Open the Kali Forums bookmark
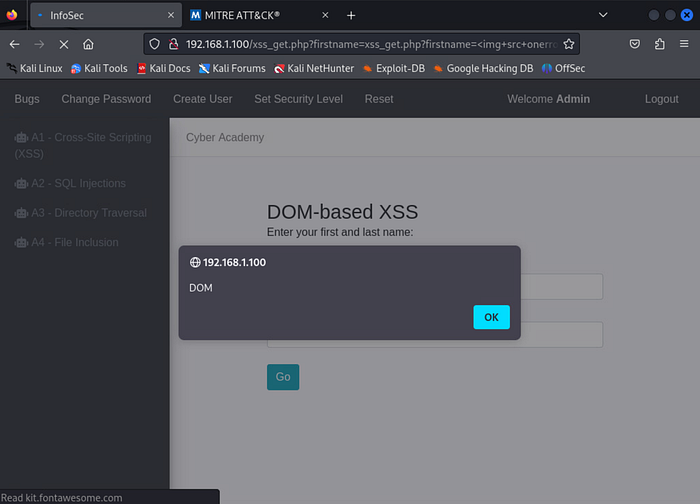The height and width of the screenshot is (504, 700). pyautogui.click(x=232, y=68)
